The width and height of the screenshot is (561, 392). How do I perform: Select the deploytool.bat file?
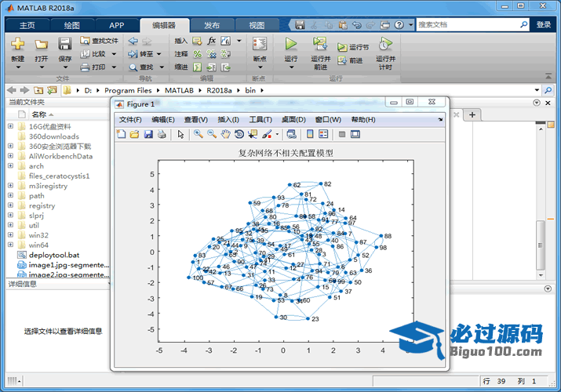click(x=54, y=255)
